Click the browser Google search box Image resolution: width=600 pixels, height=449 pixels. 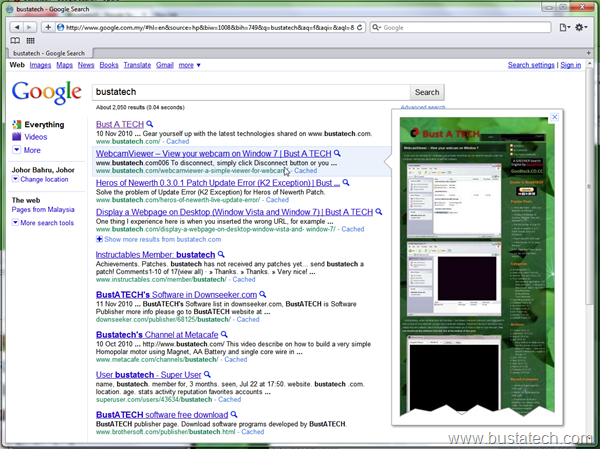[460, 27]
